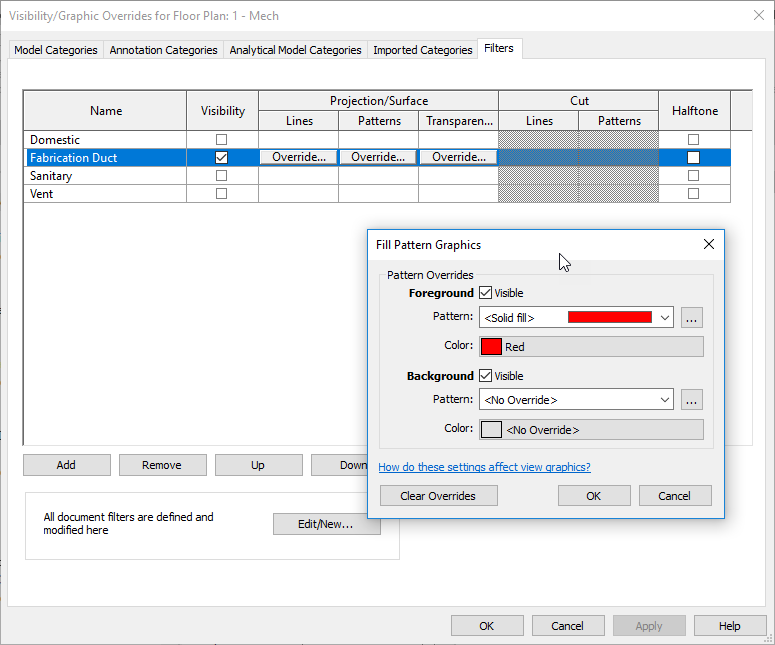The width and height of the screenshot is (775, 645).
Task: Check the Halftone box for Vent filter
Action: pyautogui.click(x=693, y=194)
